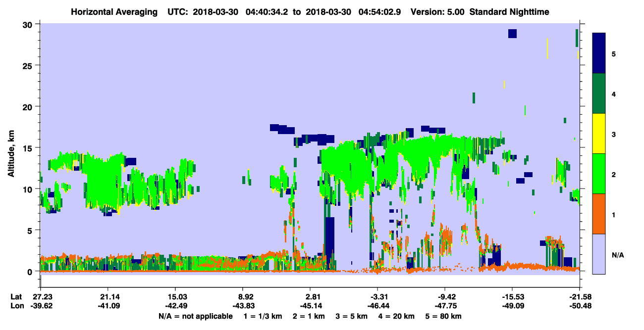Click the altitude tick label '20'
644x330 pixels.
(x=29, y=107)
